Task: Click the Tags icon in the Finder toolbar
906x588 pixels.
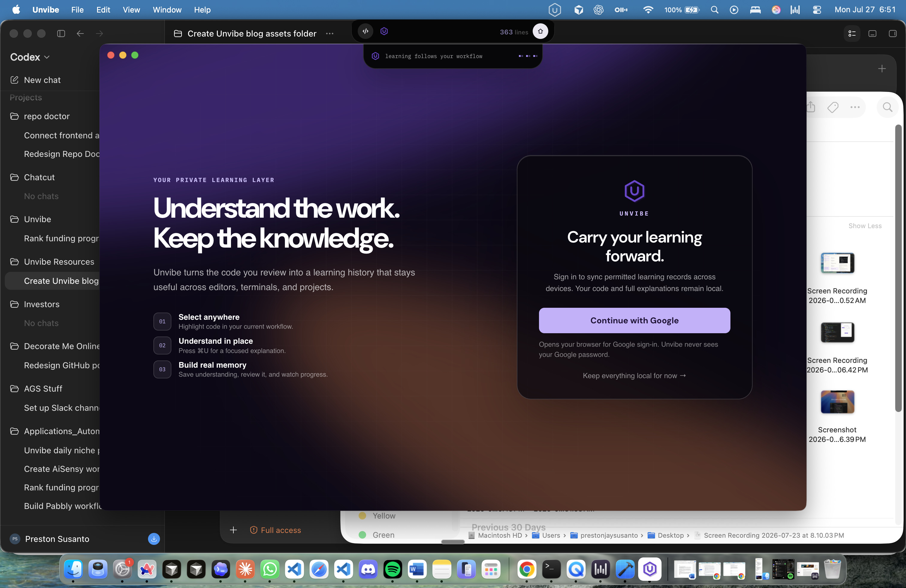Action: [x=833, y=107]
